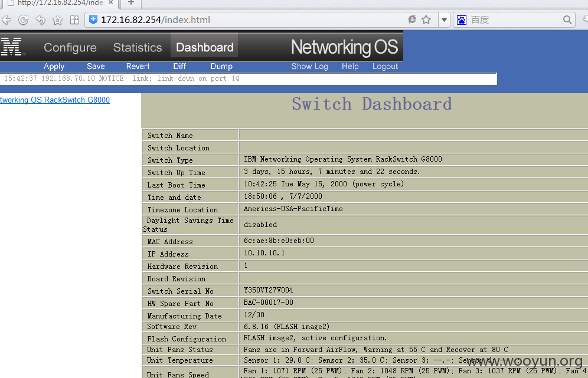Click the IBM logo
The image size is (588, 378).
click(12, 47)
